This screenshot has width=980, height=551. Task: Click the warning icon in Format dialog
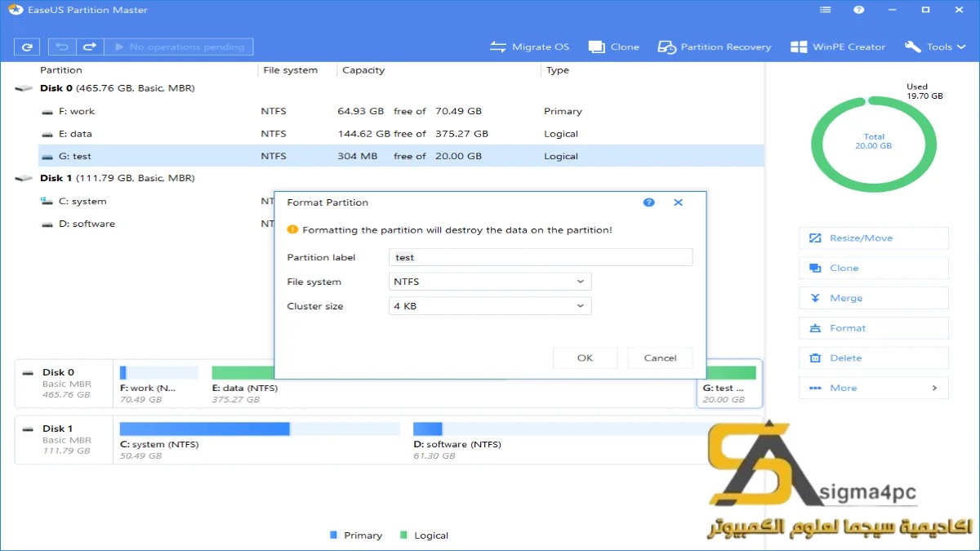click(294, 230)
